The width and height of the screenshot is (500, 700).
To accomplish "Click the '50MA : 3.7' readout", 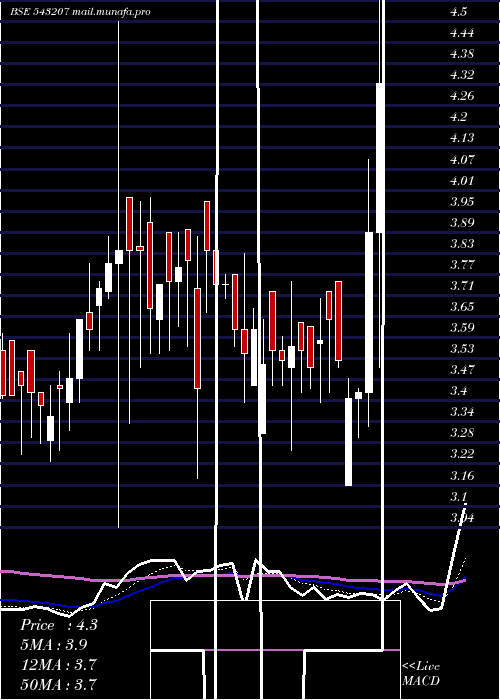I will 59,684.
